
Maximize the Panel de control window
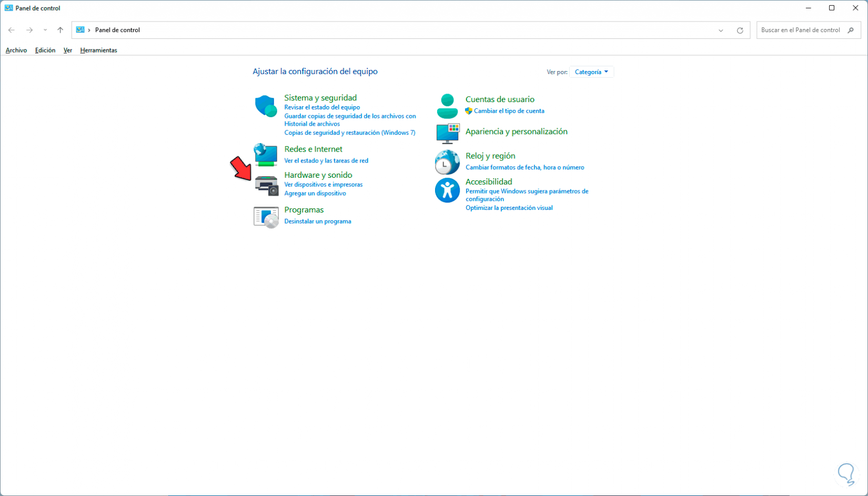(x=832, y=8)
